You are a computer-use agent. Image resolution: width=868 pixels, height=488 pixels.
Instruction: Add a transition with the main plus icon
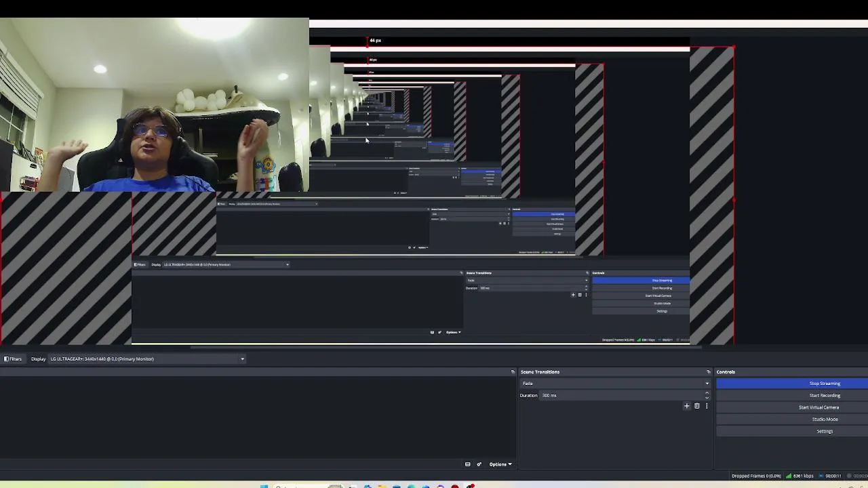pyautogui.click(x=686, y=406)
